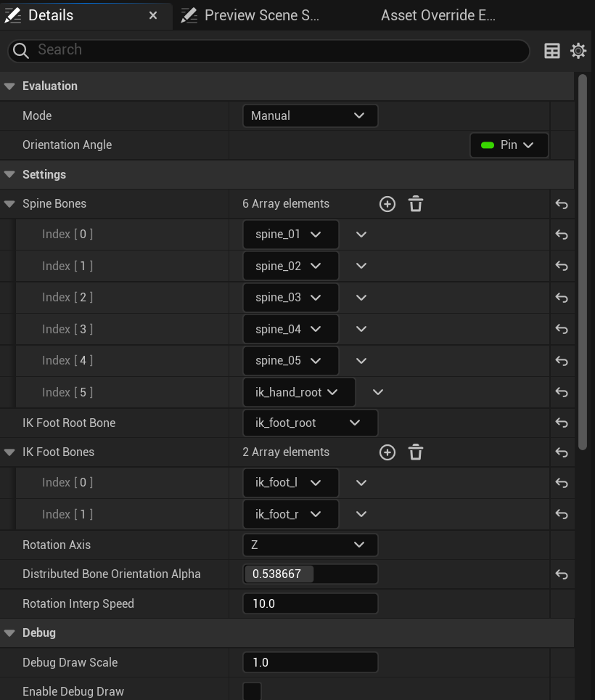Reset Distributed Bone Orientation Alpha value

click(562, 574)
